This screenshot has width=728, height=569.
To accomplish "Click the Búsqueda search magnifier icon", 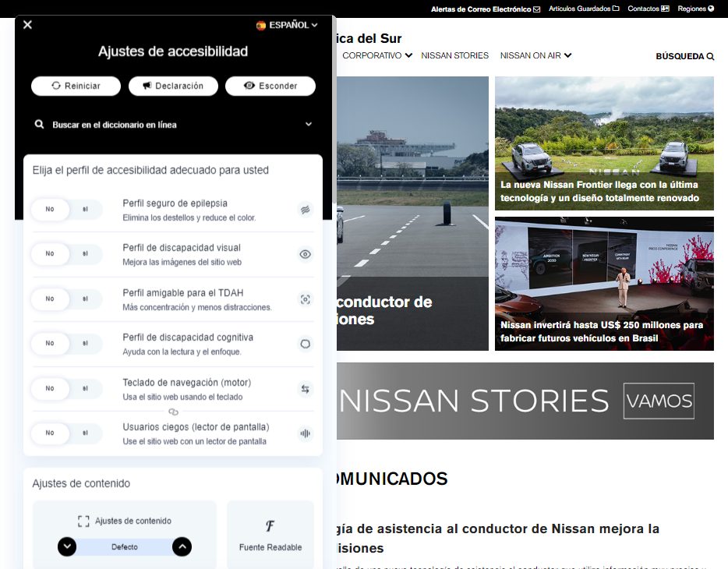I will click(x=710, y=56).
